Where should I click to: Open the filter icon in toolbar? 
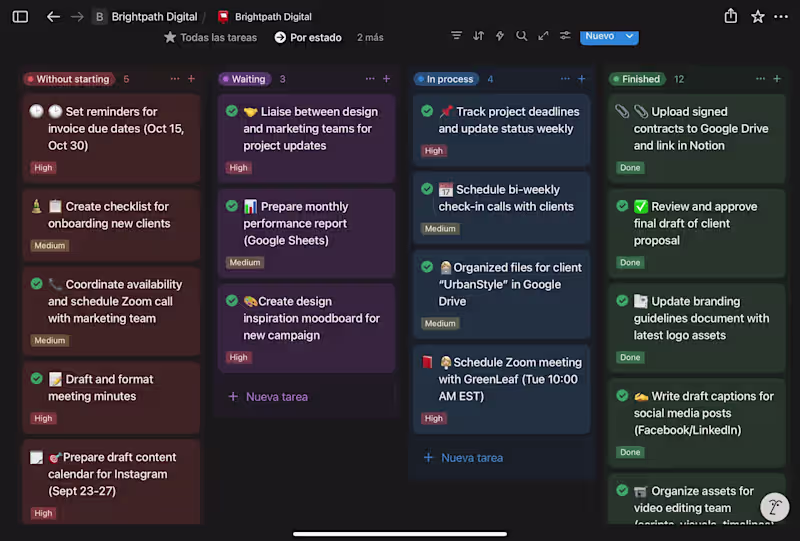456,36
